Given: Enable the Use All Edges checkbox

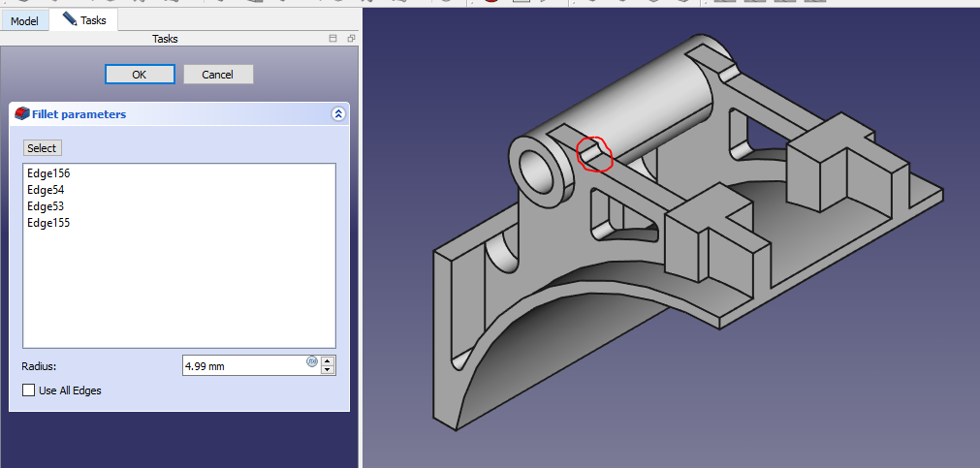Looking at the screenshot, I should click(x=28, y=390).
